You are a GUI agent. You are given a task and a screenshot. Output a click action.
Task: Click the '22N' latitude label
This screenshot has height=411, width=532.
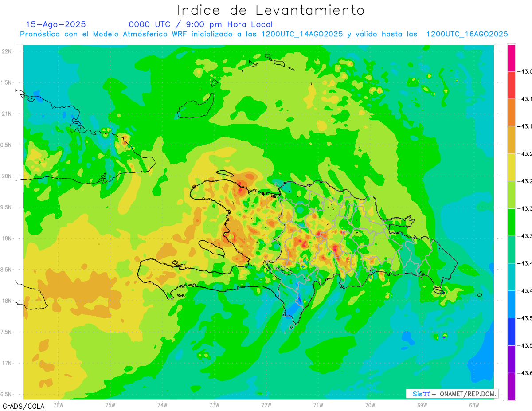[8, 51]
